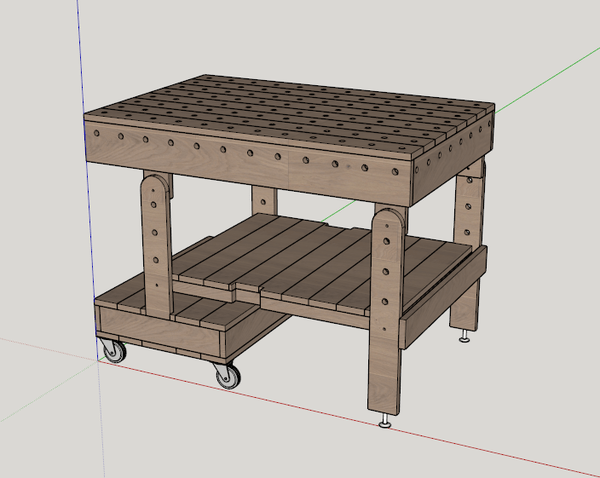The image size is (600, 478).
Task: Click the left caster wheel
Action: [x=112, y=350]
